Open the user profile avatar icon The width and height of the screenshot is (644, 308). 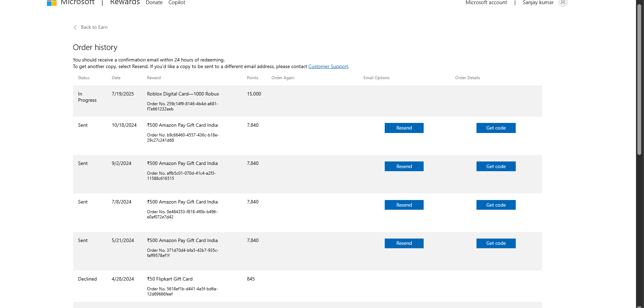(x=563, y=3)
